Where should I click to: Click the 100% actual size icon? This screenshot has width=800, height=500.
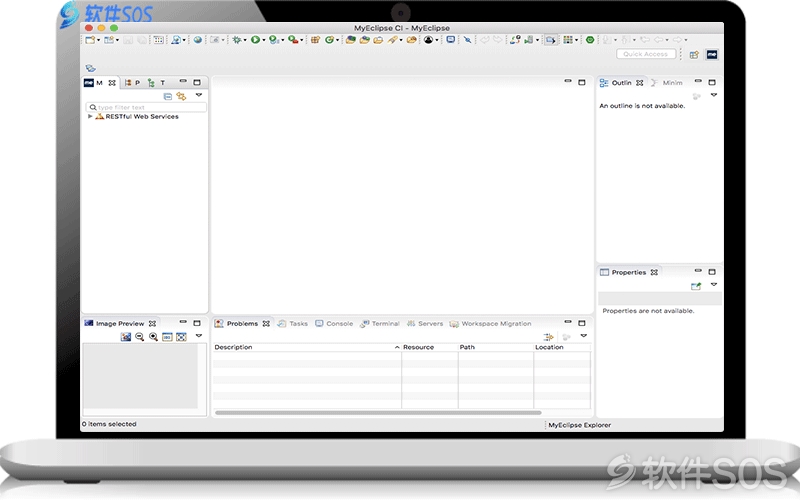point(167,337)
